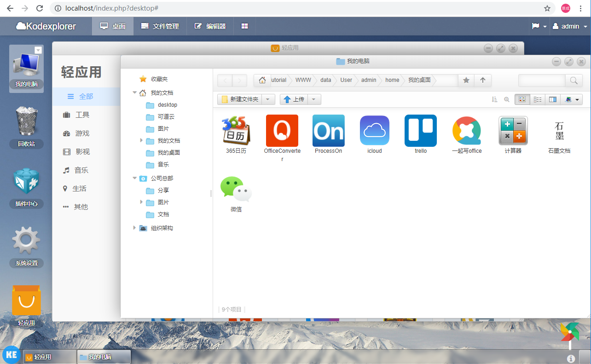The width and height of the screenshot is (591, 364).
Task: Select the 我的电脑 desktop icon
Action: 26,69
